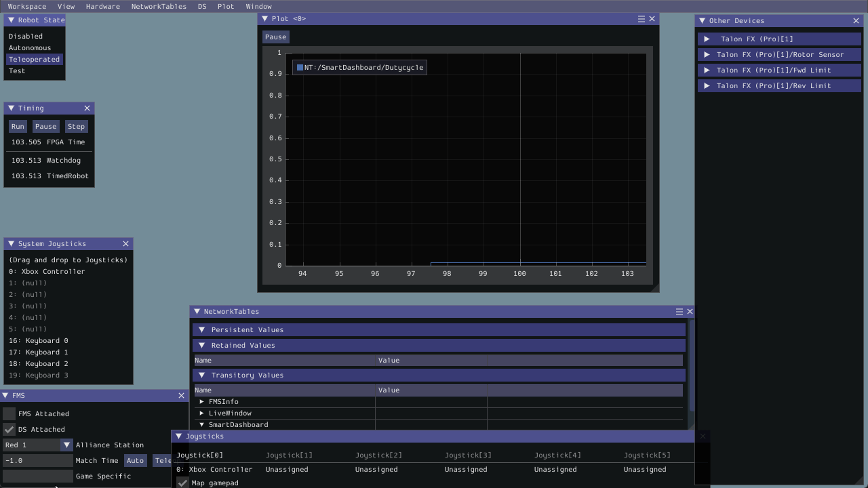Image resolution: width=868 pixels, height=488 pixels.
Task: Open the Workspace menu
Action: pos(27,6)
